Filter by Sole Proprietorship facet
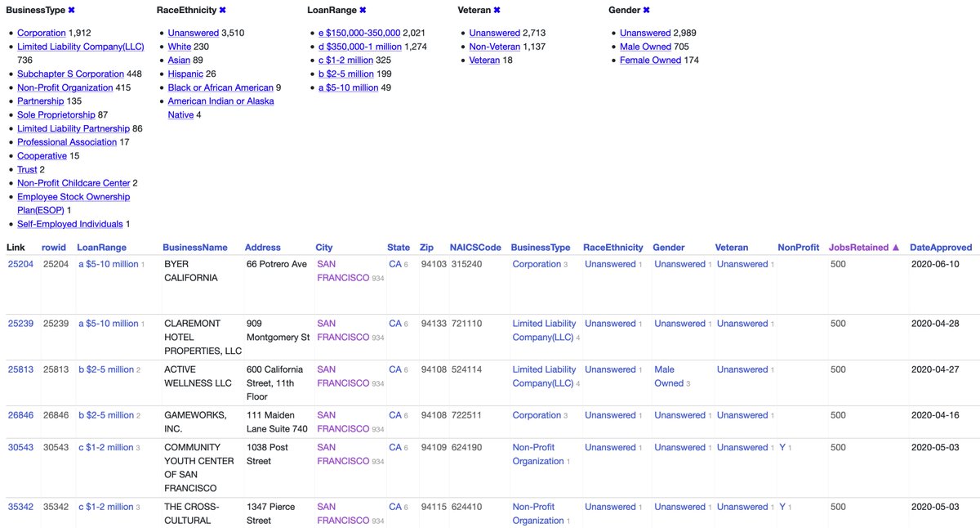The height and width of the screenshot is (528, 980). [x=56, y=114]
